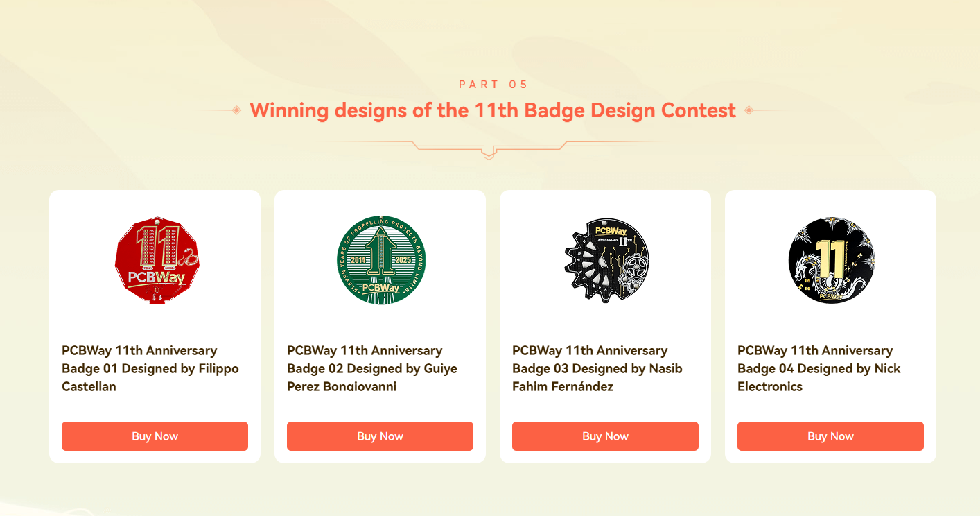
Task: Open the gear-shaped Badge 03 image
Action: tap(606, 260)
